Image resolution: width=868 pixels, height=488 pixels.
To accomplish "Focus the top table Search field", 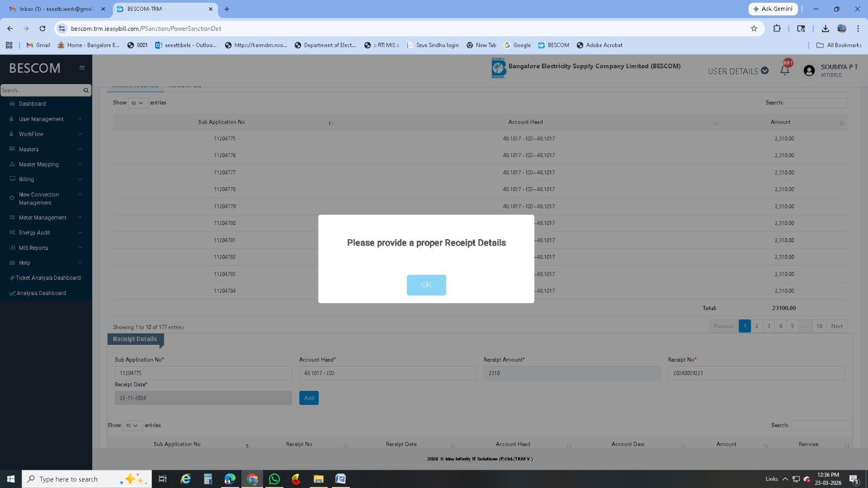I will pyautogui.click(x=816, y=103).
